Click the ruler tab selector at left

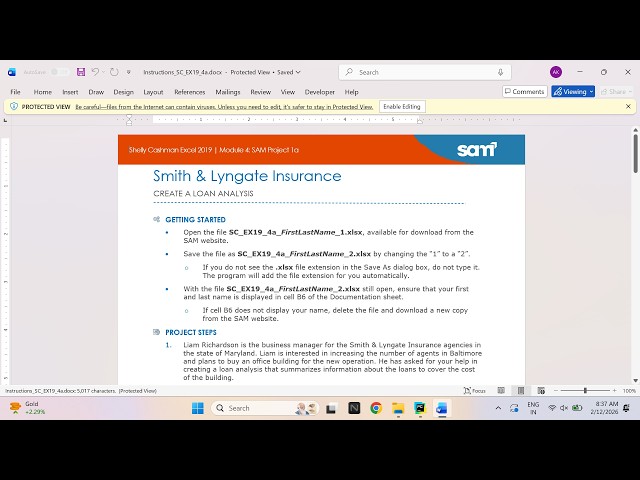coord(5,120)
